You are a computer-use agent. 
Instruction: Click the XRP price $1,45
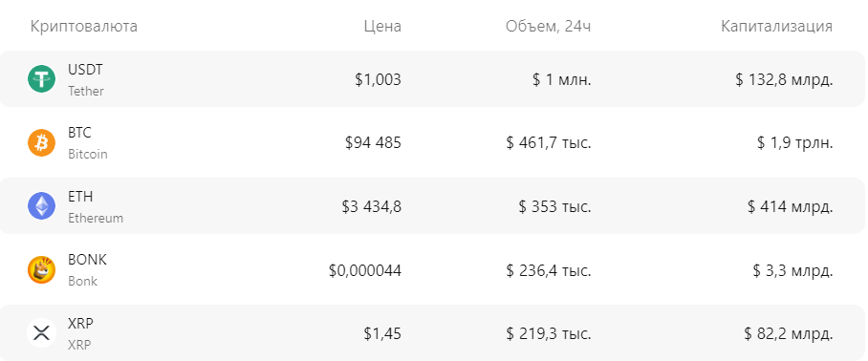382,334
